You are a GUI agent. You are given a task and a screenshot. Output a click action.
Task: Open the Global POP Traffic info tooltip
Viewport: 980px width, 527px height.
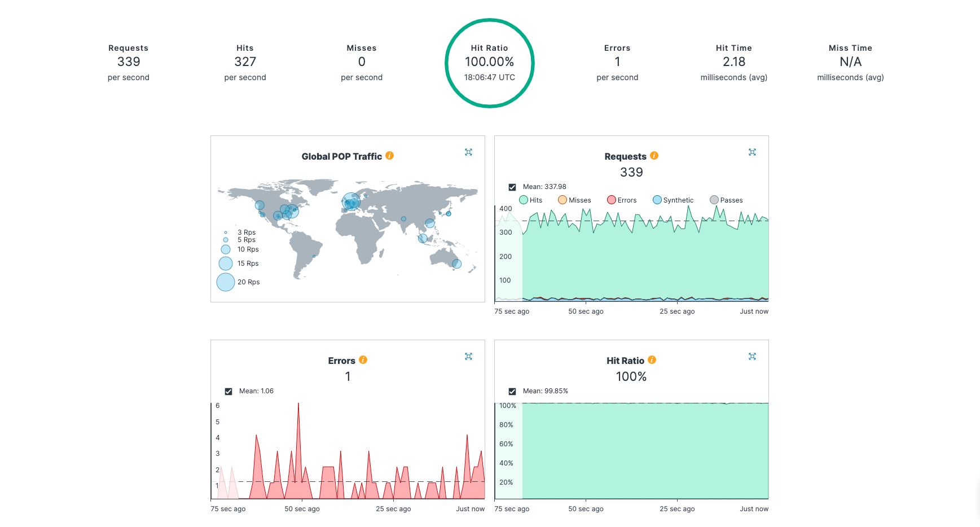click(389, 156)
